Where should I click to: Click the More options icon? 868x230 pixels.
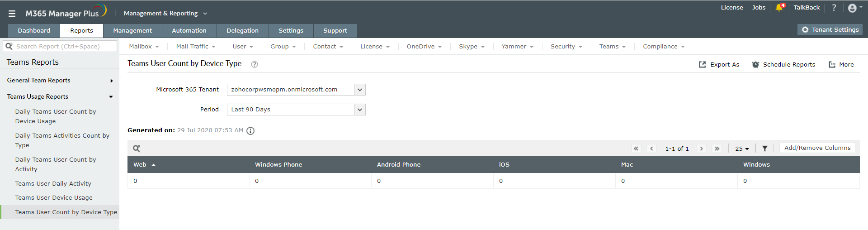[x=832, y=65]
